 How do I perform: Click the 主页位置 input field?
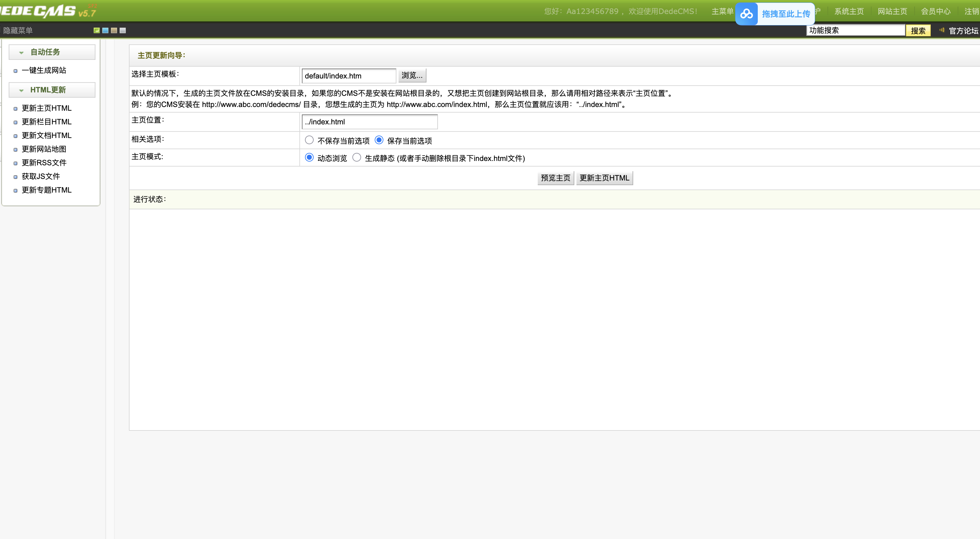369,122
